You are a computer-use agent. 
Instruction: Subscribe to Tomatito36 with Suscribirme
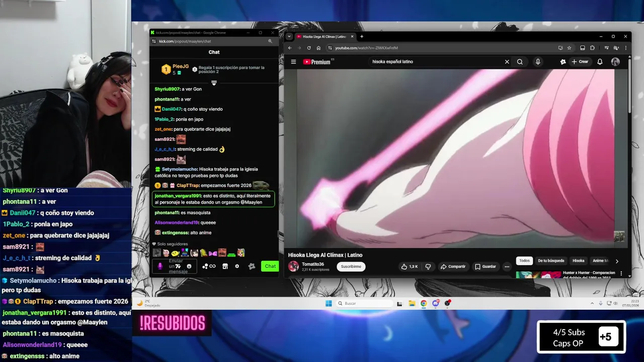pos(351,266)
